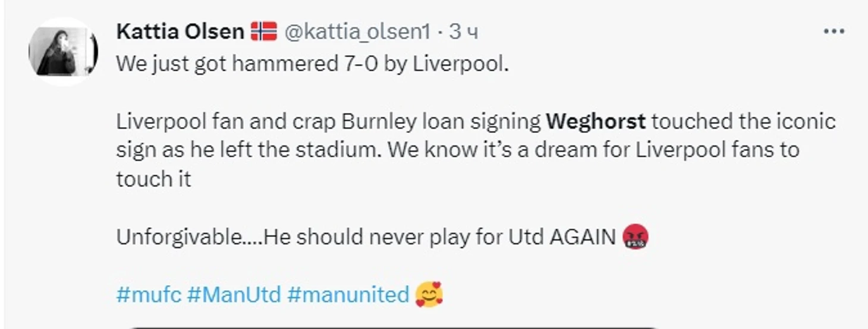Screen dimensions: 868x329
Task: Click the angry red face emoji
Action: pos(634,238)
